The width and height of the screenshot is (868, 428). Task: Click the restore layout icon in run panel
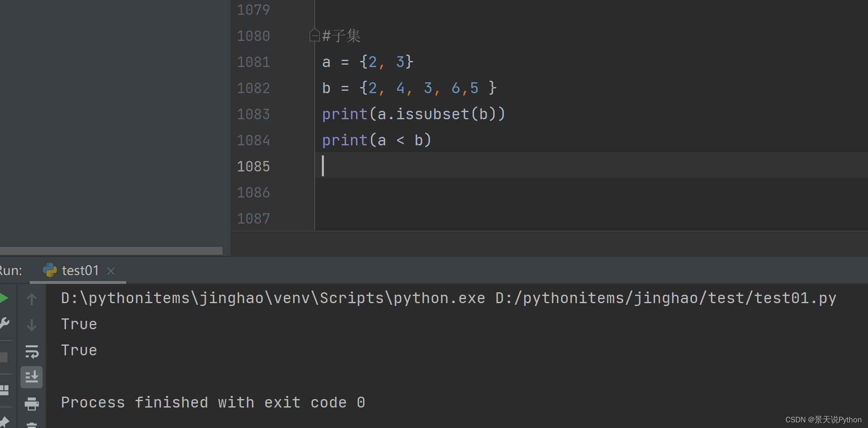4,390
